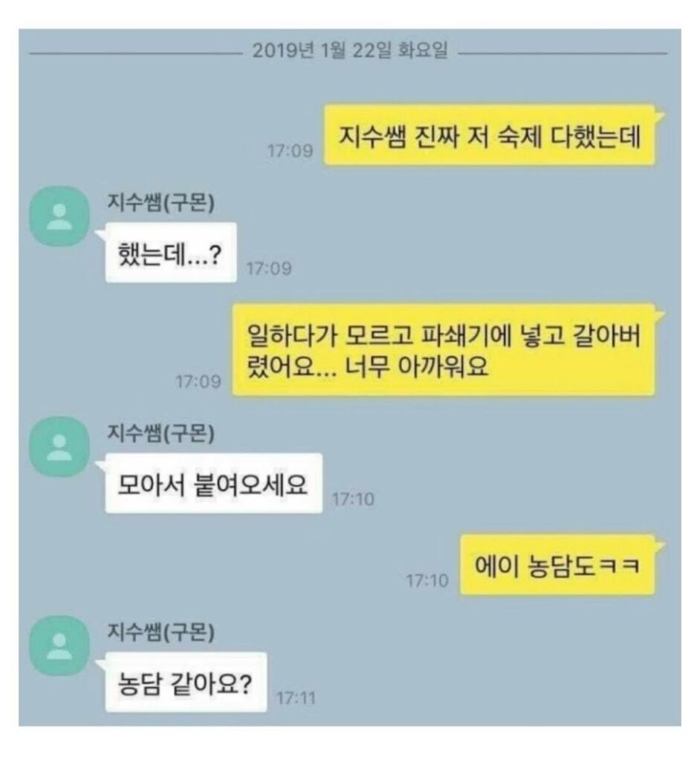The height and width of the screenshot is (761, 700).
Task: Click 17:10 timestamp next to 모아서 붙여오세요
Action: click(x=353, y=499)
